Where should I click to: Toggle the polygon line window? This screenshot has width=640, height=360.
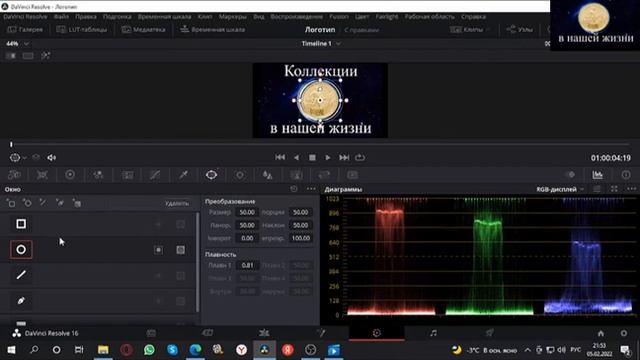pos(21,275)
